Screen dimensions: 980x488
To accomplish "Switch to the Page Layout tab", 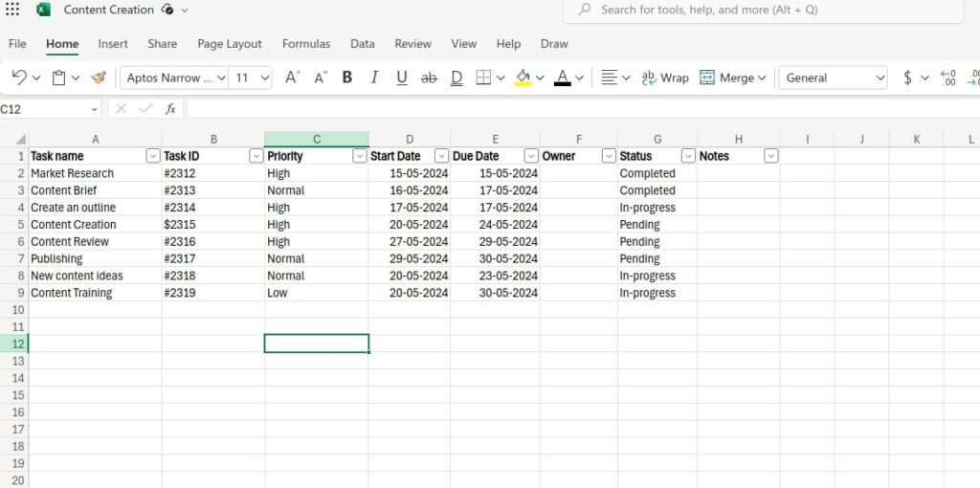I will 230,44.
